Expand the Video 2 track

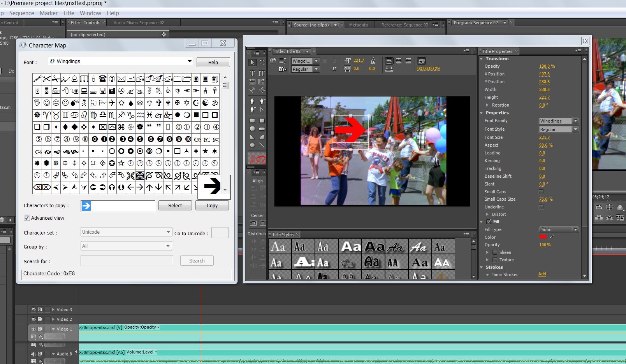click(x=53, y=319)
